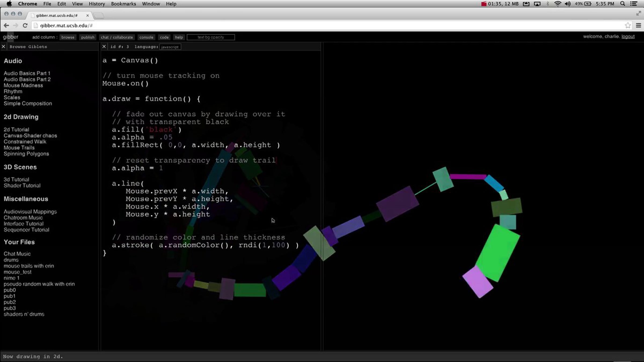Click the volume speaker icon

click(x=568, y=4)
